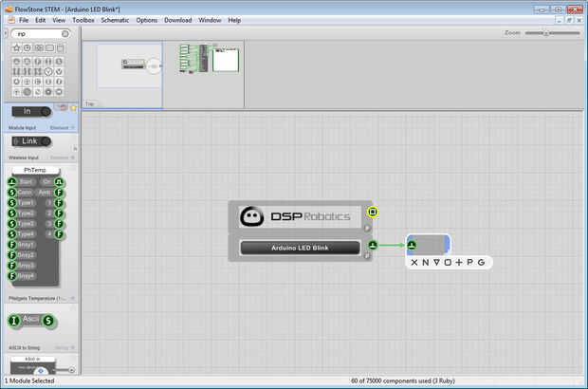Viewport: 588px width, 389px height.
Task: Click the square action on the selected module
Action: pyautogui.click(x=448, y=262)
